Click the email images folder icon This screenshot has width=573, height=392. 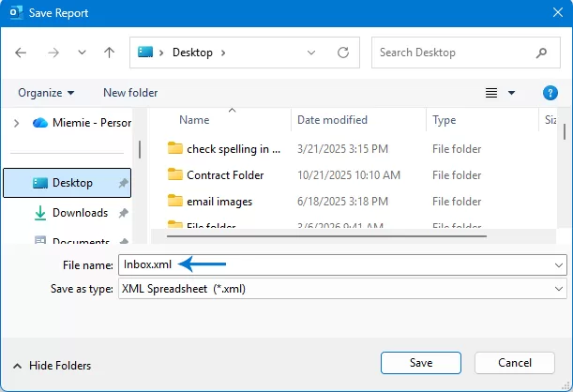coord(175,201)
